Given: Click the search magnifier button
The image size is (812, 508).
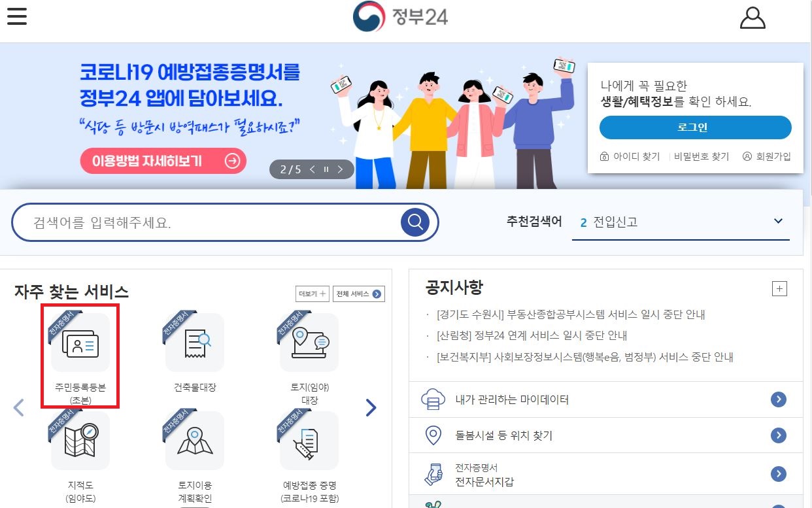Looking at the screenshot, I should pyautogui.click(x=414, y=223).
